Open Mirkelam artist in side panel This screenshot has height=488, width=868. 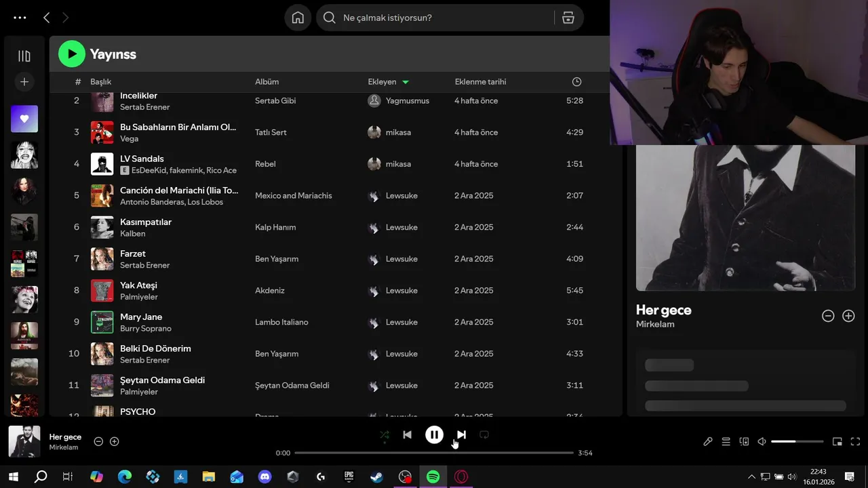tap(655, 325)
